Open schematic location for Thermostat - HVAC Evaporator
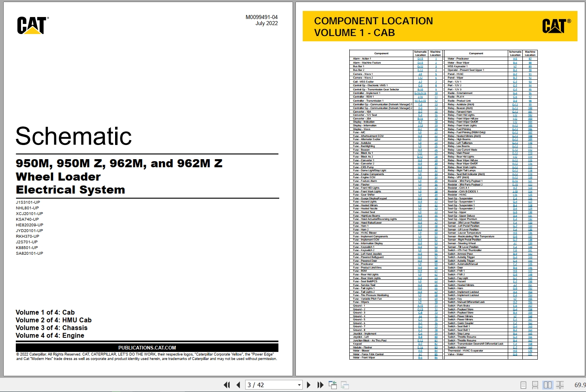 pyautogui.click(x=515, y=351)
